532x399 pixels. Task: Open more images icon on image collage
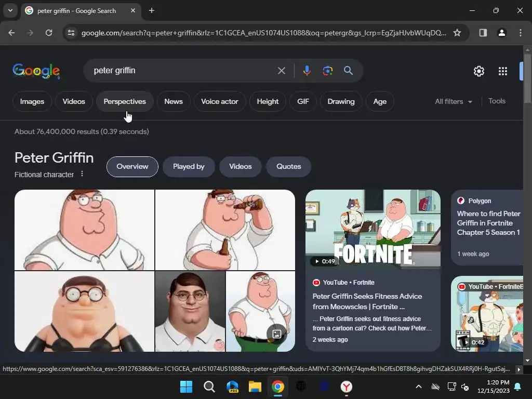(276, 334)
